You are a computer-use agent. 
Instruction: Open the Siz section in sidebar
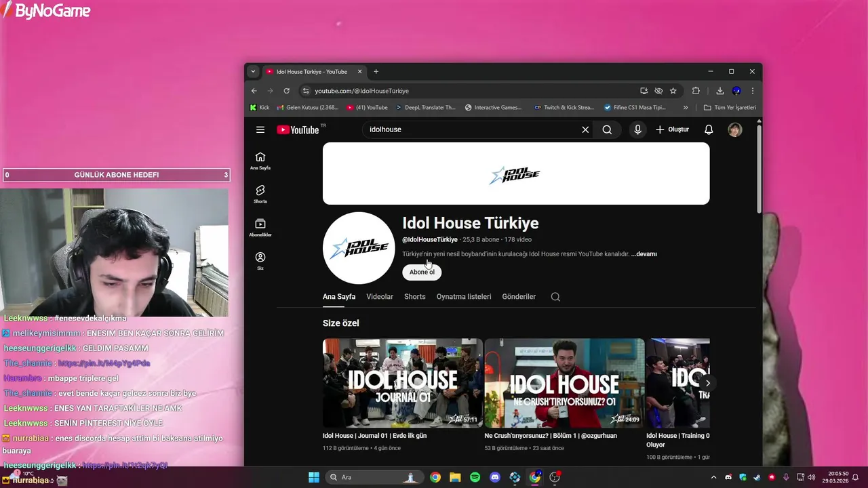click(260, 261)
